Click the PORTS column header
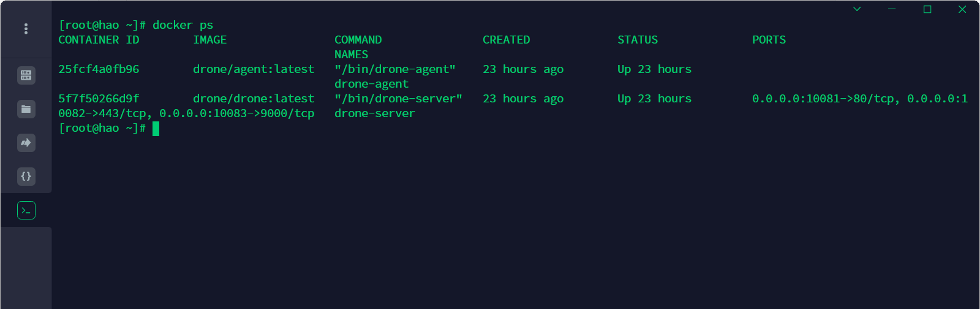980x309 pixels. point(769,40)
